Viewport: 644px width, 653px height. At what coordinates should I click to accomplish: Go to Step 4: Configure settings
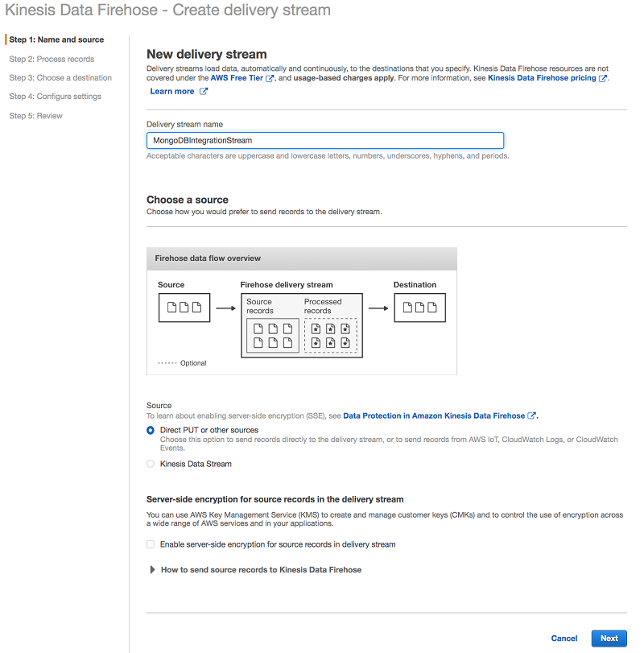point(55,97)
